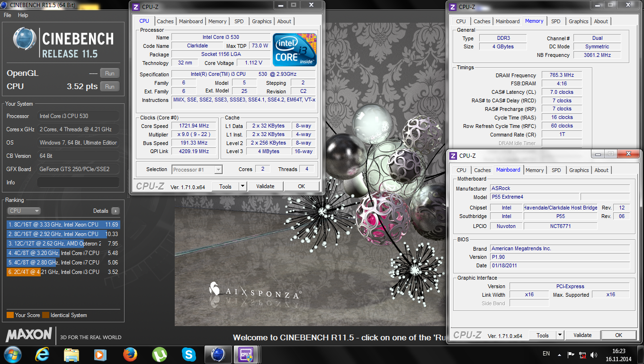This screenshot has width=644, height=364.
Task: Switch to Caches tab in CPU window
Action: coord(165,21)
